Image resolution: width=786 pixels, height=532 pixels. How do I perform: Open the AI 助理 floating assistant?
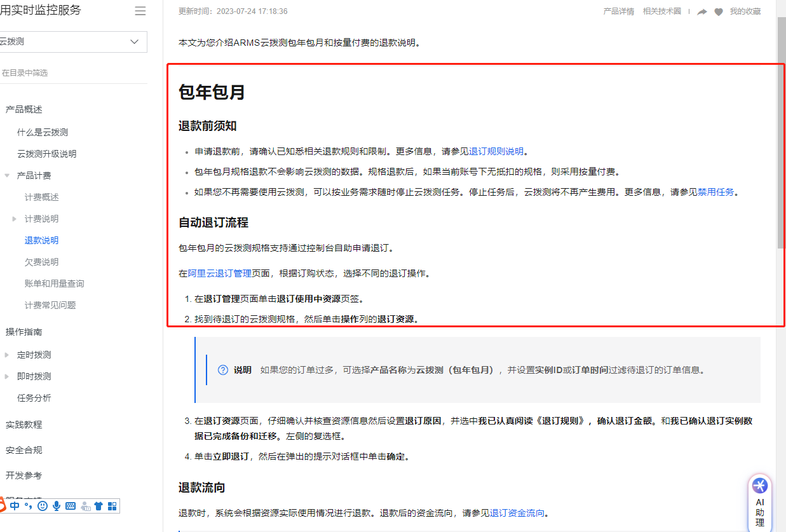click(x=760, y=502)
